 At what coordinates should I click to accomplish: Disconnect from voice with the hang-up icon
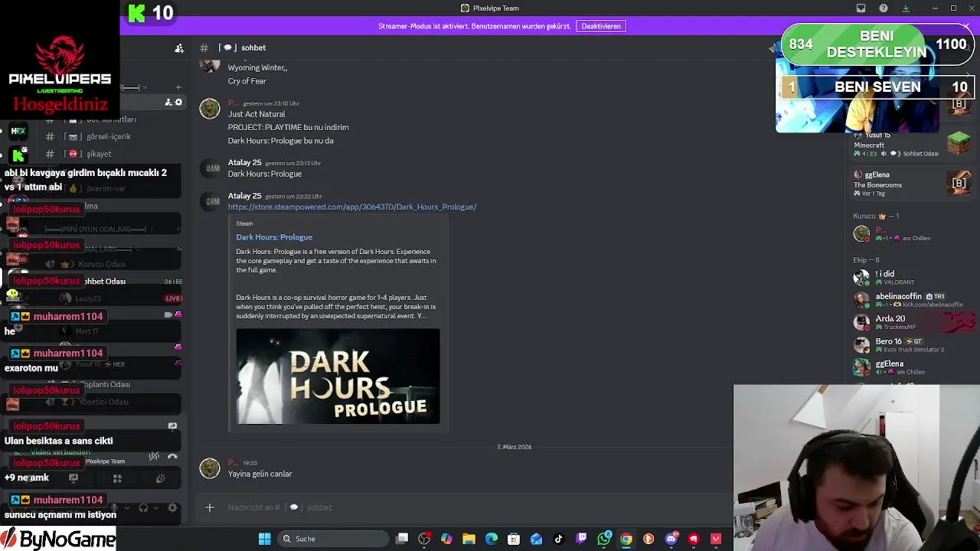pos(172,456)
